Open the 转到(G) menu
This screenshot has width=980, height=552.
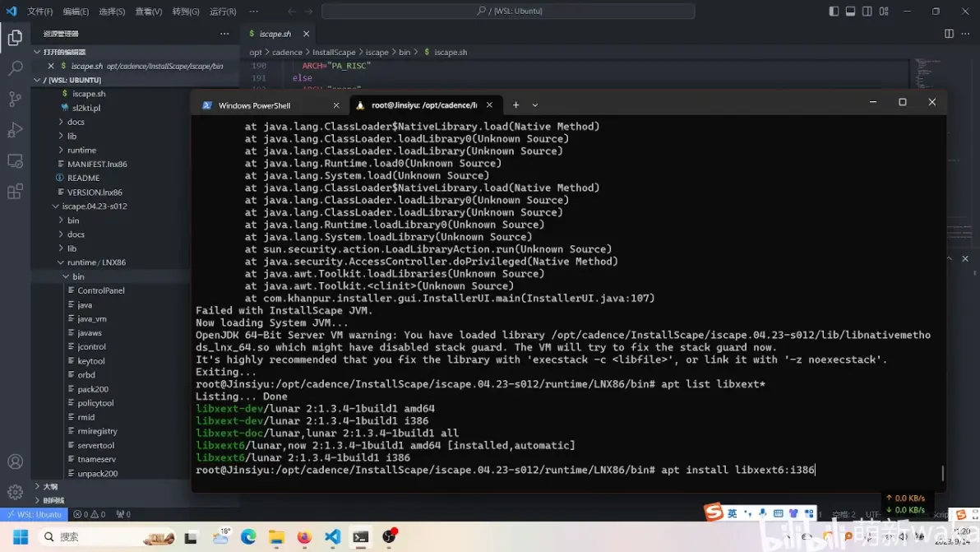click(x=186, y=12)
